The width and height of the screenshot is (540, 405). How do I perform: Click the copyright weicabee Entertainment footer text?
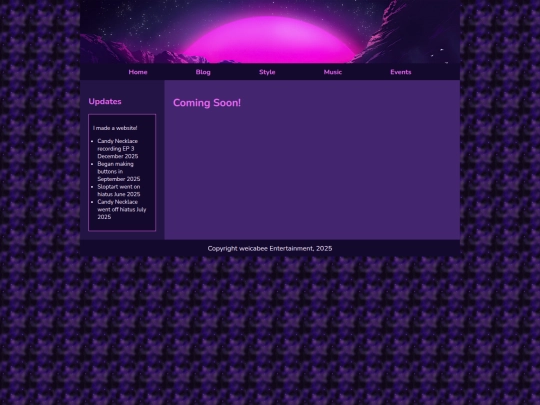point(270,248)
